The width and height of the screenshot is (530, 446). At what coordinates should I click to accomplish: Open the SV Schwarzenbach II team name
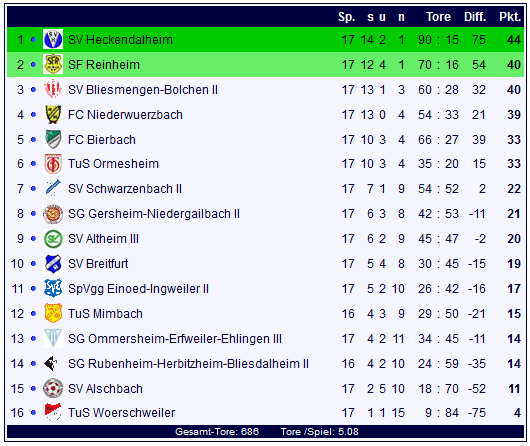125,189
